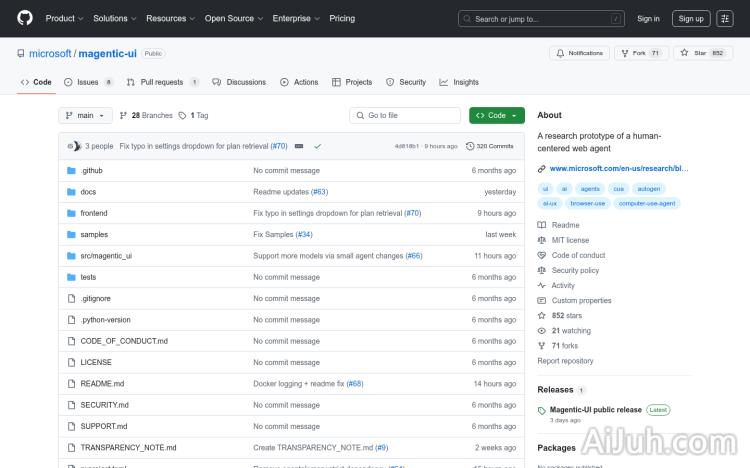750x468 pixels.
Task: Click the book icon beside Readme
Action: (x=541, y=225)
